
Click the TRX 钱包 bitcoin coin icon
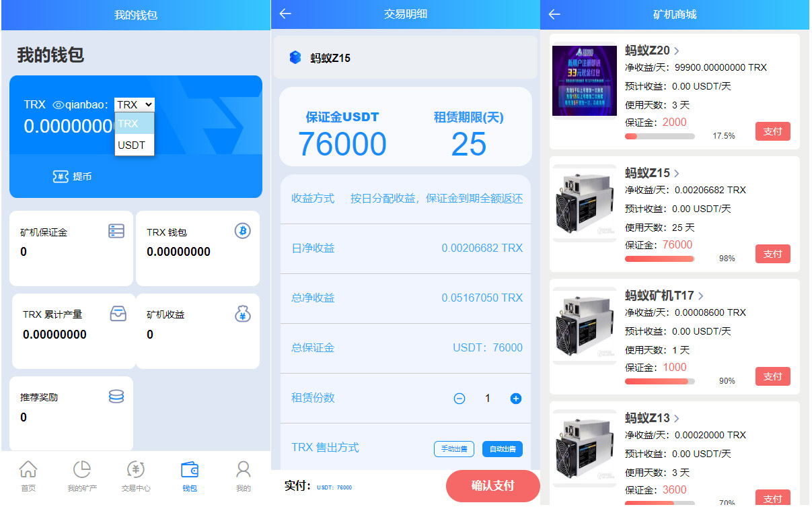pos(242,231)
